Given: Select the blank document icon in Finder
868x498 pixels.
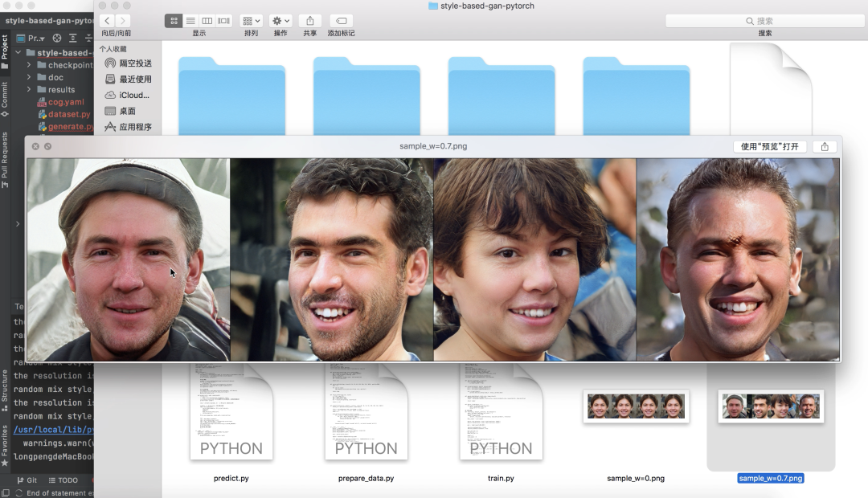Looking at the screenshot, I should pyautogui.click(x=771, y=90).
